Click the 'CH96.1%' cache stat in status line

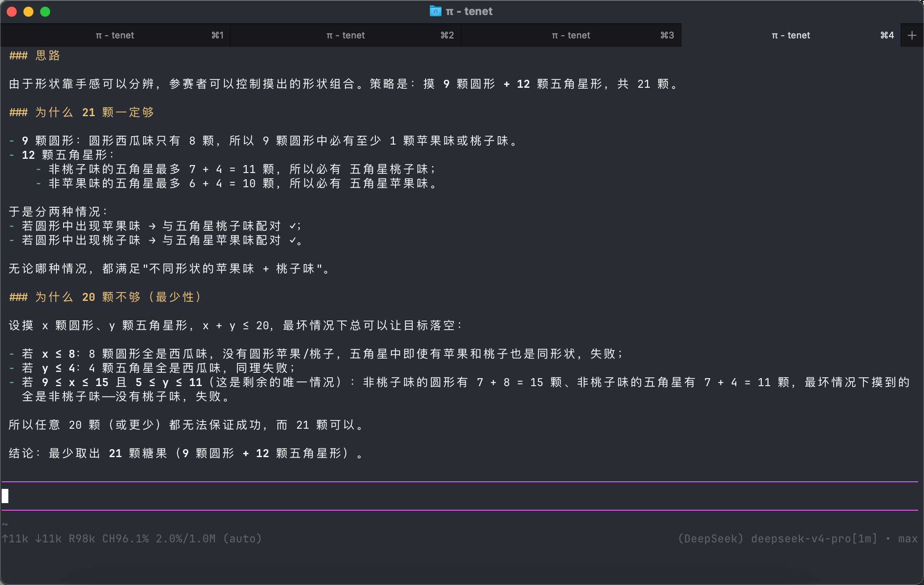coord(125,539)
